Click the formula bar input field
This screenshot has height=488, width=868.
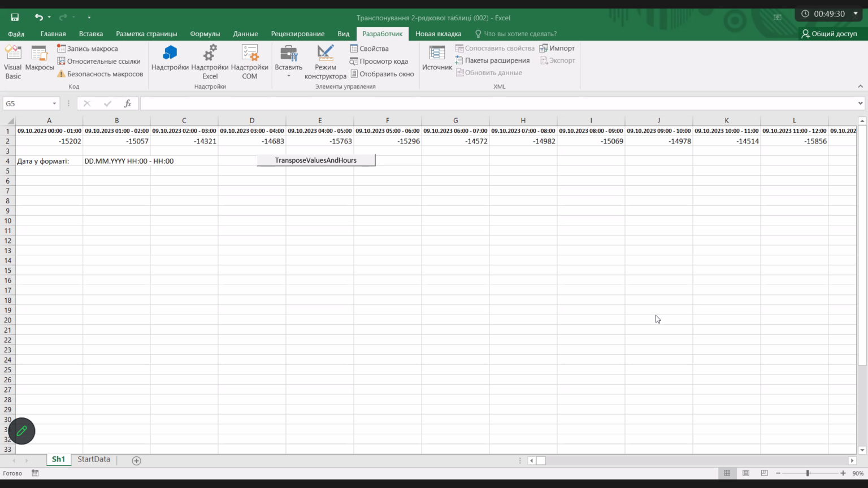click(498, 103)
